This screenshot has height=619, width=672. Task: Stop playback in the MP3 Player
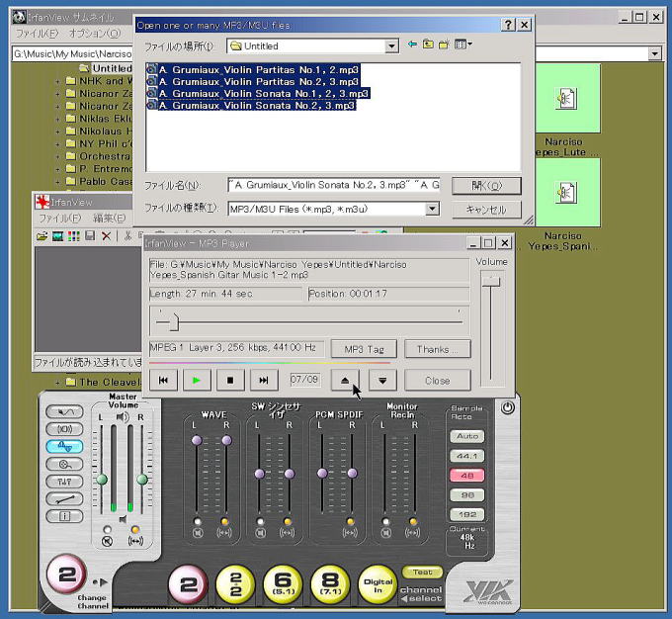[x=230, y=380]
